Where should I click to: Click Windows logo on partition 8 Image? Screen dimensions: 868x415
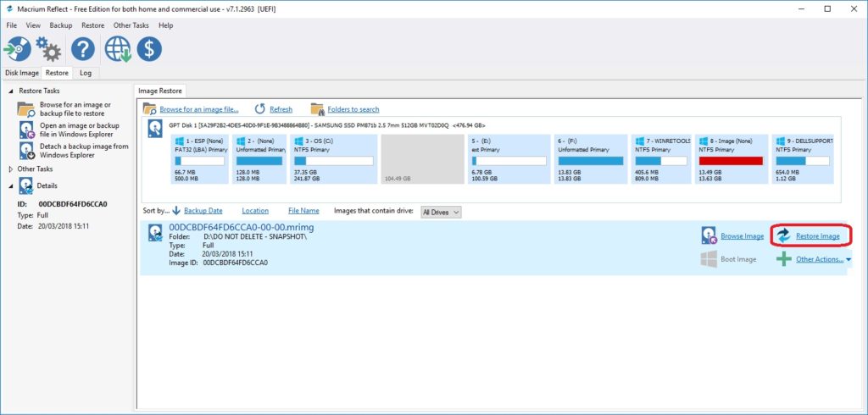[x=704, y=141]
